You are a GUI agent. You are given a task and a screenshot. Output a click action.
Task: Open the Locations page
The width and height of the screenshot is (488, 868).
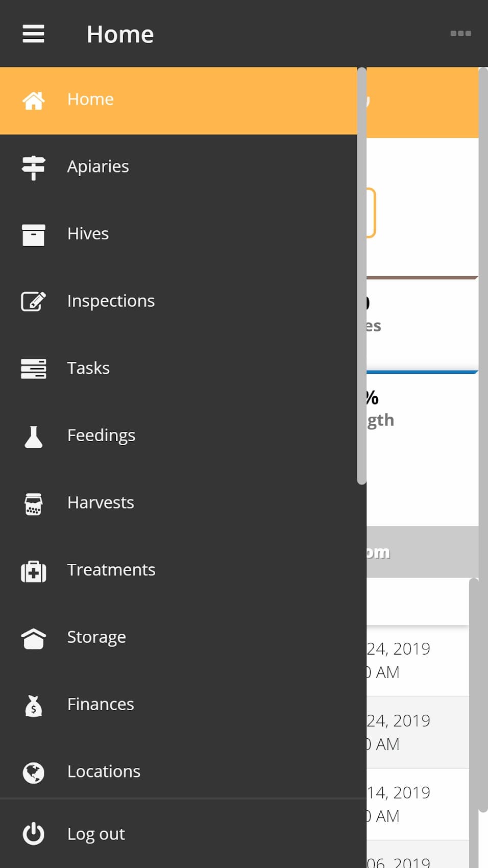(179, 772)
